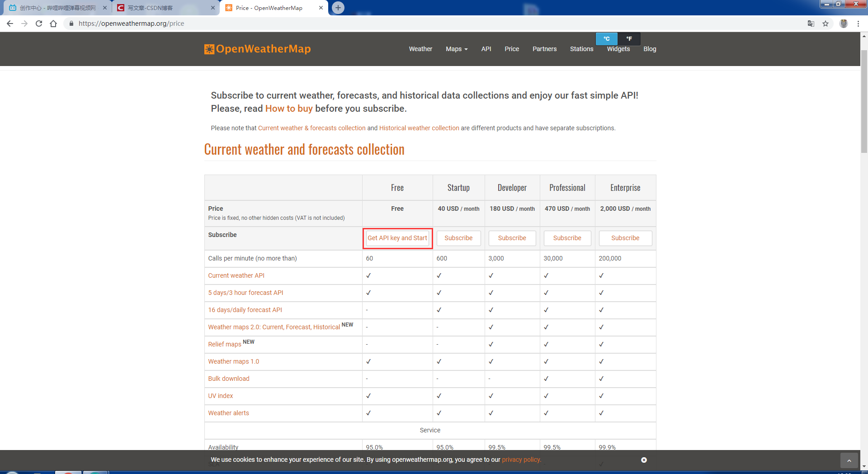
Task: Click the scrollbar down arrow
Action: (x=864, y=466)
